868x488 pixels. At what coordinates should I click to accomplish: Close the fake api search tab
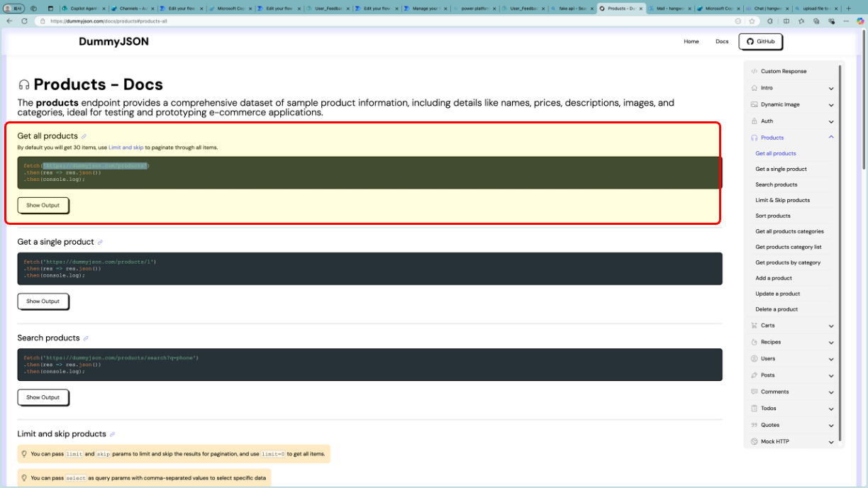pyautogui.click(x=592, y=9)
